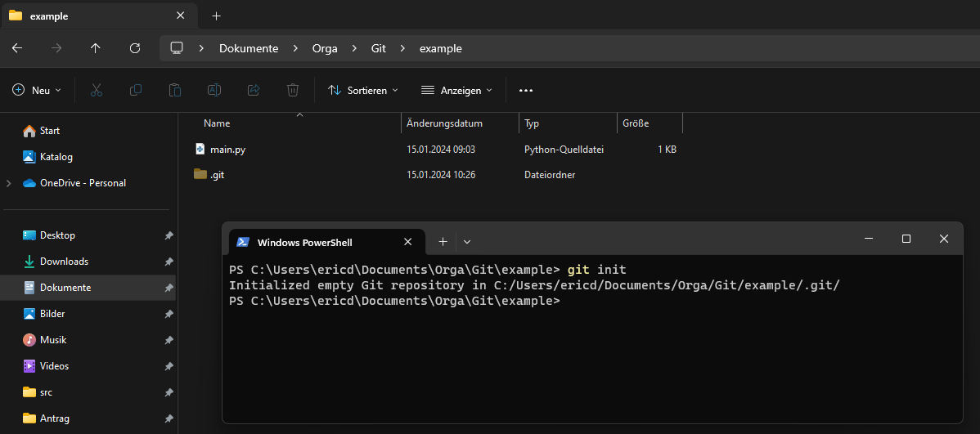The image size is (980, 434).
Task: Open the Anzeigen view dropdown
Action: [456, 90]
